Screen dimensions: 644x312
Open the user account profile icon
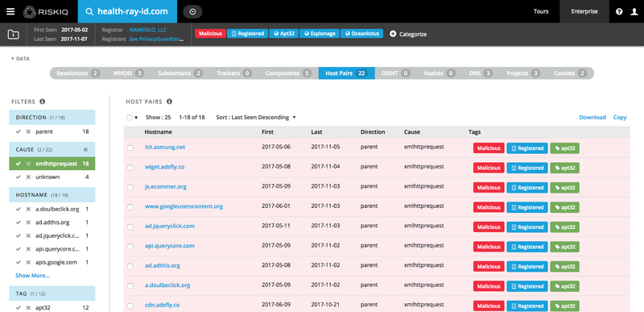click(x=634, y=11)
